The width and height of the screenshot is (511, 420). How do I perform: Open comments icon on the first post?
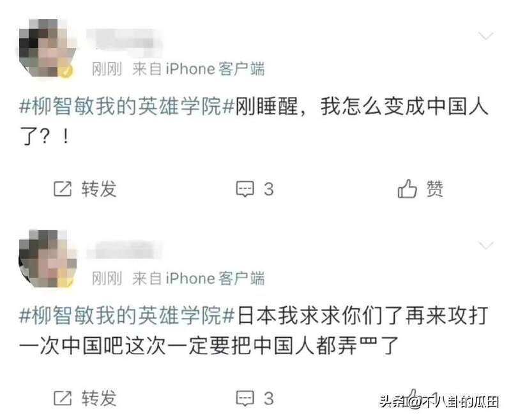point(245,188)
